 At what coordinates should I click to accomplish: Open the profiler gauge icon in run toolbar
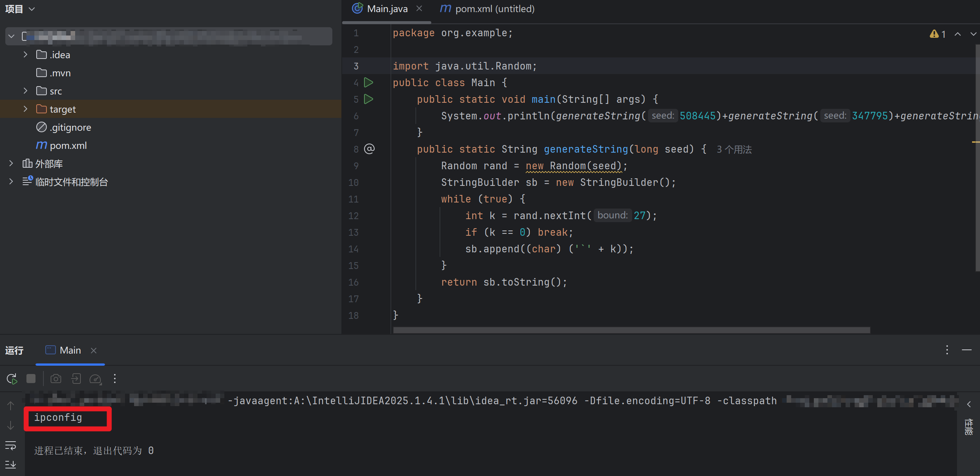coord(95,378)
